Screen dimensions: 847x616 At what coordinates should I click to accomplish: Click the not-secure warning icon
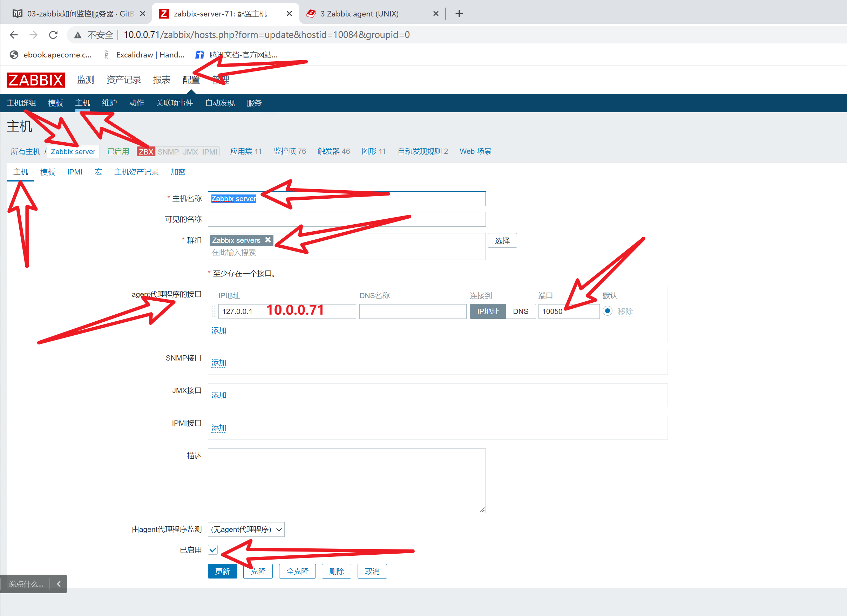pos(78,35)
